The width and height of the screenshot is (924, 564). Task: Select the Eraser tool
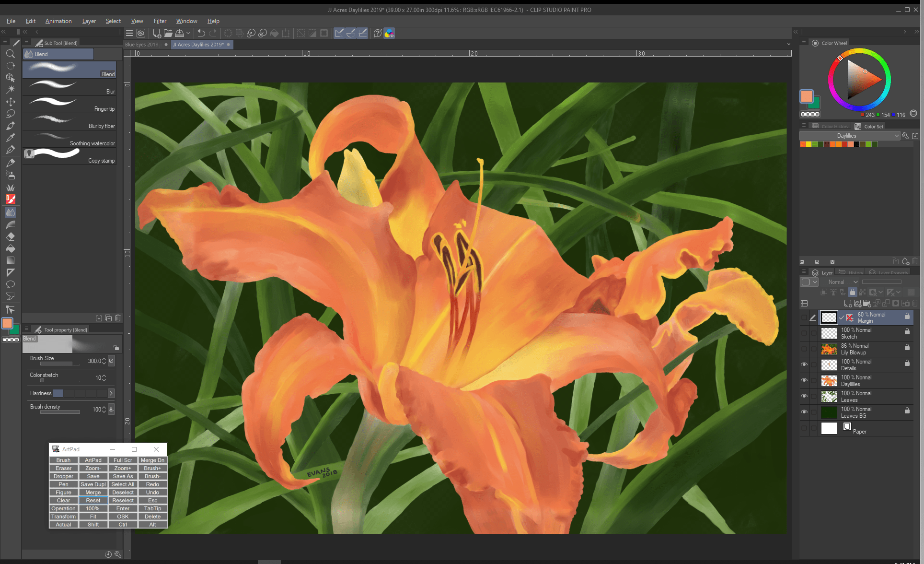[11, 235]
